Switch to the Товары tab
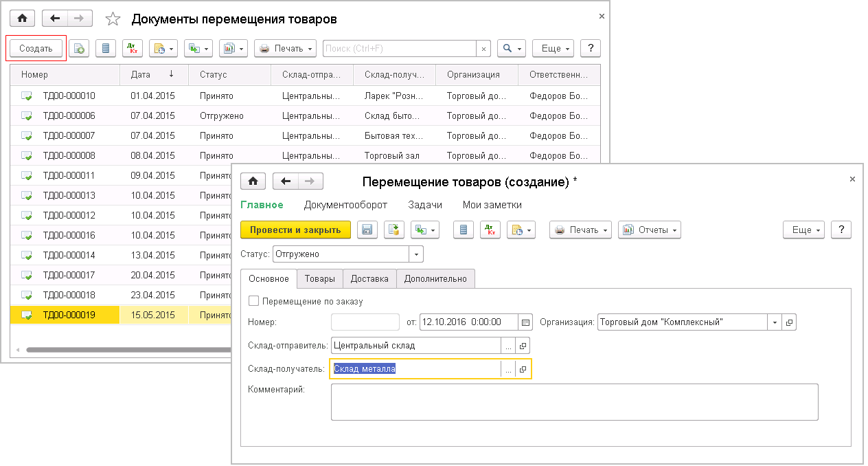This screenshot has width=868, height=466. pyautogui.click(x=319, y=278)
